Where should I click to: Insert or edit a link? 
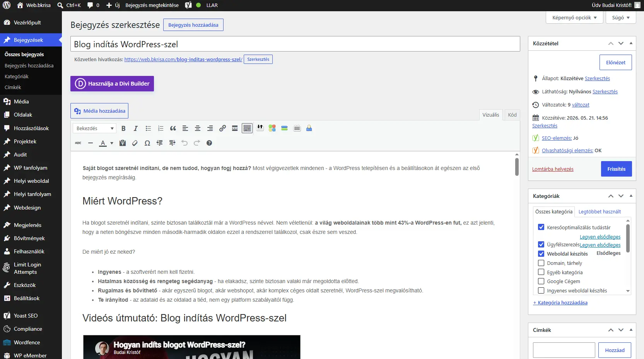(x=222, y=128)
